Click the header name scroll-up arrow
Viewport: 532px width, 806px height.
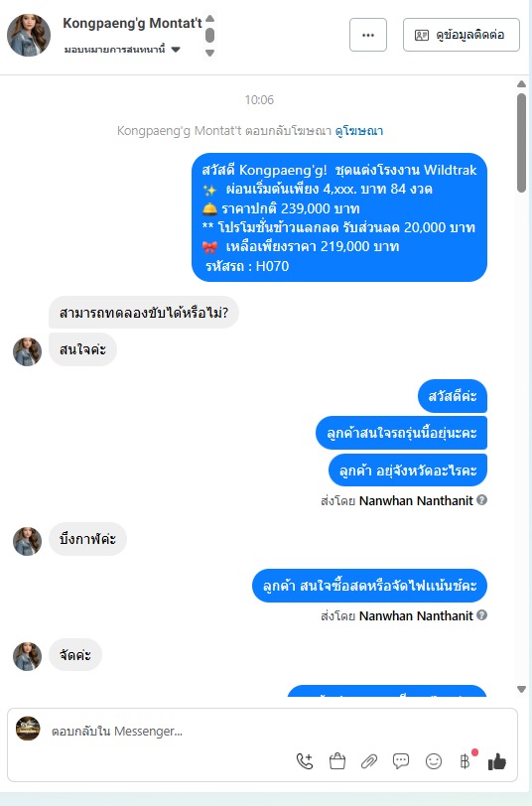209,19
